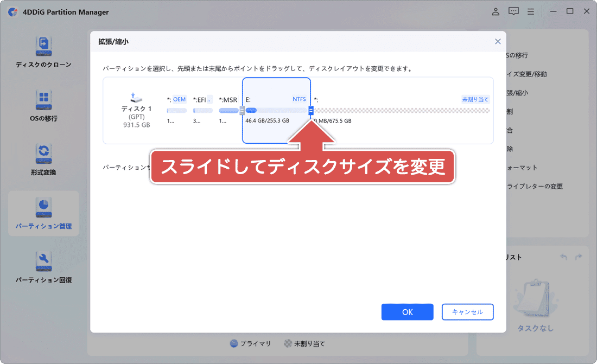Click the user account icon in the title bar
The width and height of the screenshot is (597, 364).
coord(495,11)
